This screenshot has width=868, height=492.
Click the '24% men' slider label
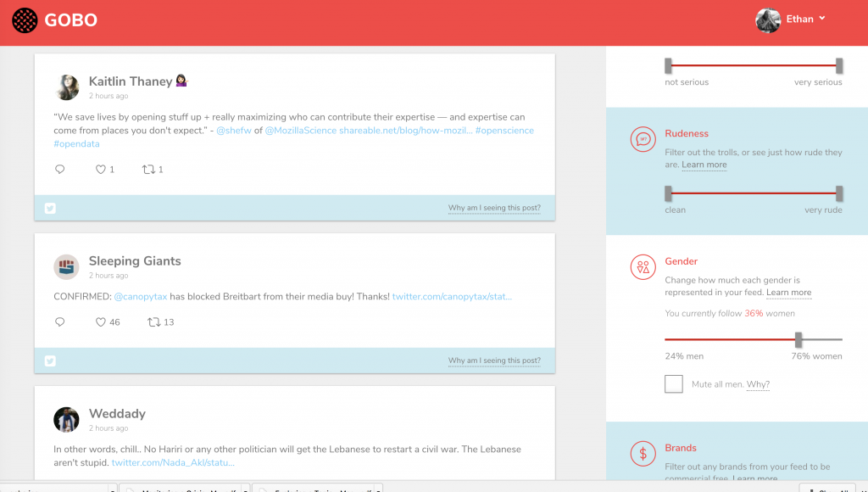coord(684,356)
